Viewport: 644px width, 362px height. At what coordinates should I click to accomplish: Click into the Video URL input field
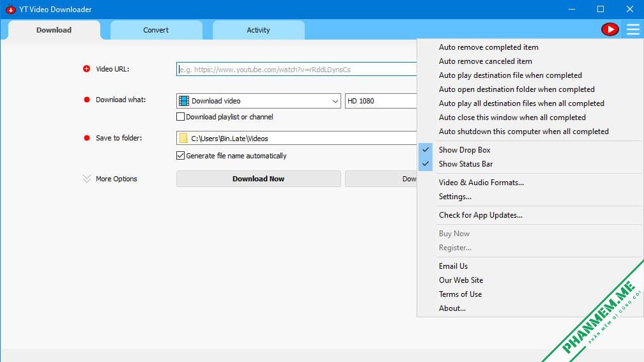pyautogui.click(x=296, y=70)
